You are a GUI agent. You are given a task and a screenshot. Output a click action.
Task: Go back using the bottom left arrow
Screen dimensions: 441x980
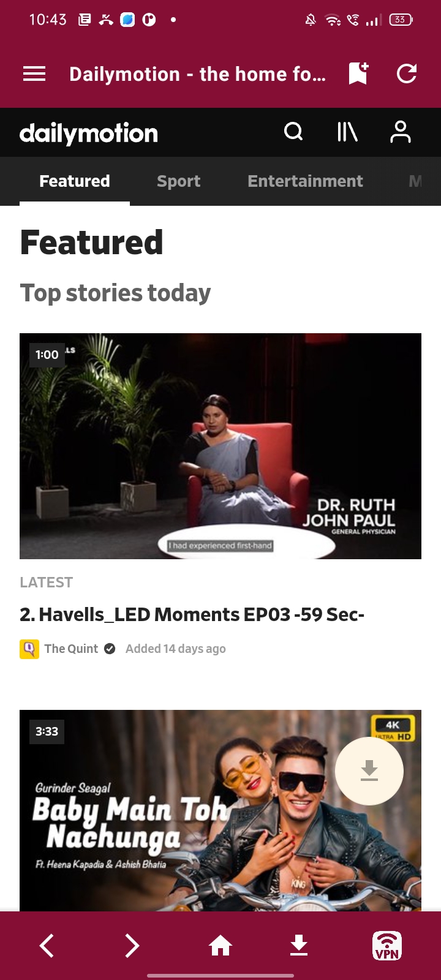point(47,946)
